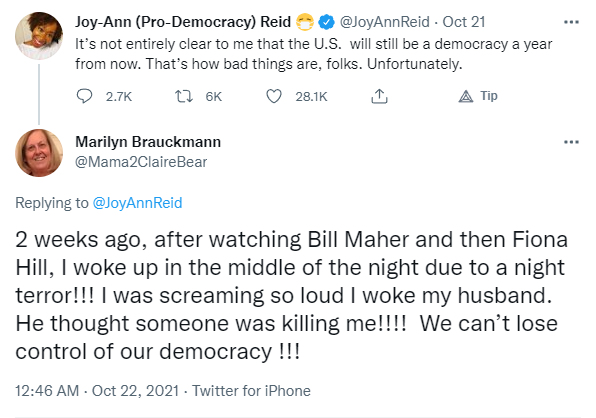View the 6K retweets count

(x=214, y=97)
